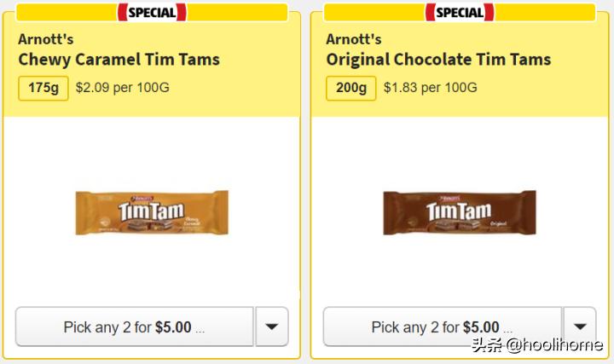This screenshot has width=614, height=364.
Task: Click the Arnott's brand above Original Chocolate
Action: (352, 39)
